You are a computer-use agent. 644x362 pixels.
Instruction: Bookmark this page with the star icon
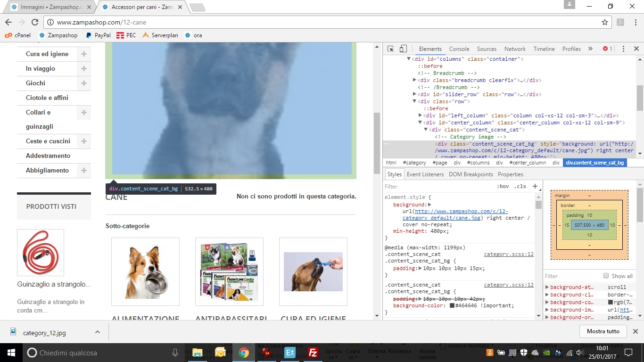pos(605,22)
